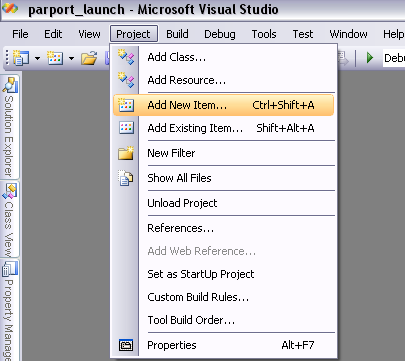
Task: Open the Debug menu
Action: [x=220, y=34]
